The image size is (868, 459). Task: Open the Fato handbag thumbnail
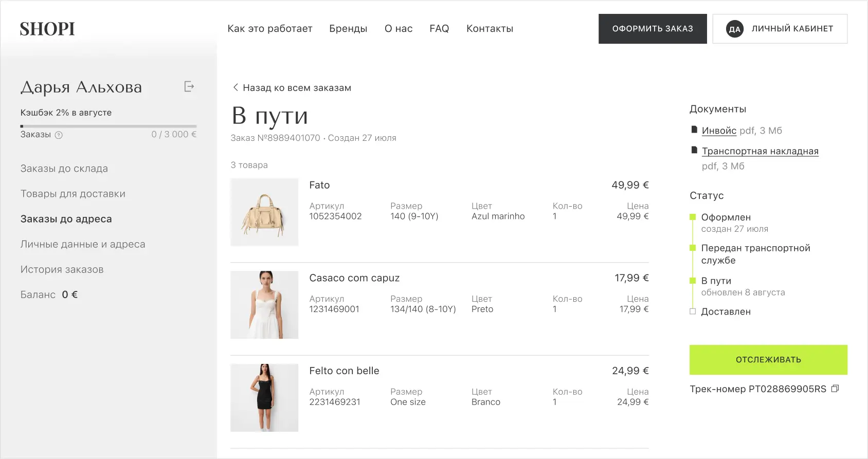264,212
